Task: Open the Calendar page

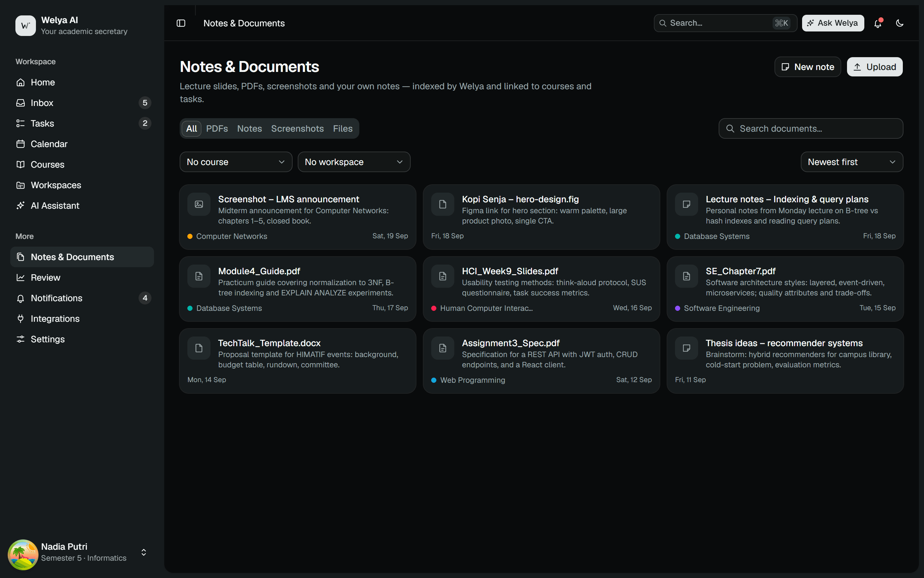Action: pos(82,144)
